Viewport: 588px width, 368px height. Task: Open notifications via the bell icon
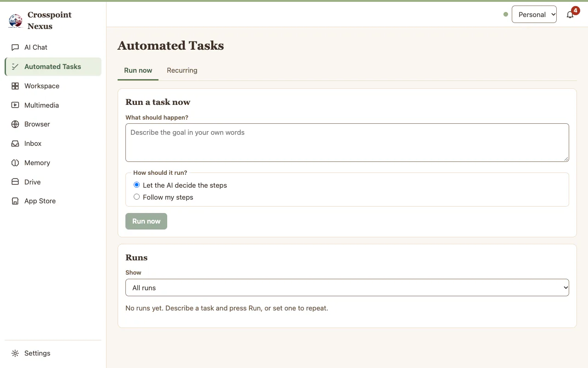click(x=570, y=15)
